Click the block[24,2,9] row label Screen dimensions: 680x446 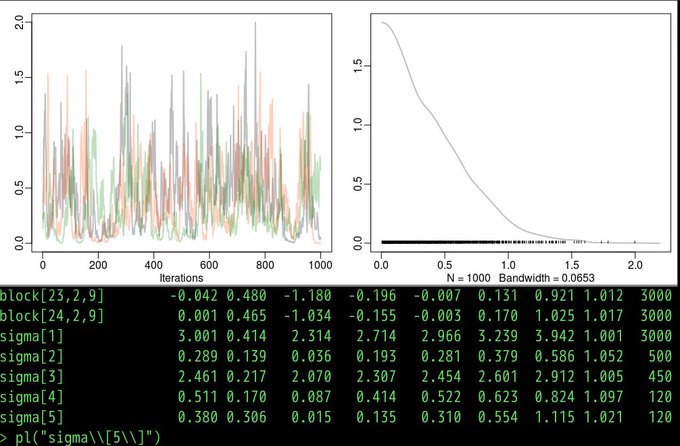(x=52, y=316)
